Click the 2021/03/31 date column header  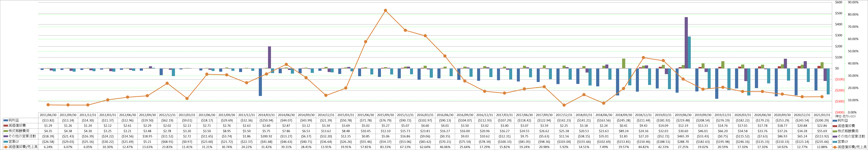pyautogui.click(x=821, y=115)
